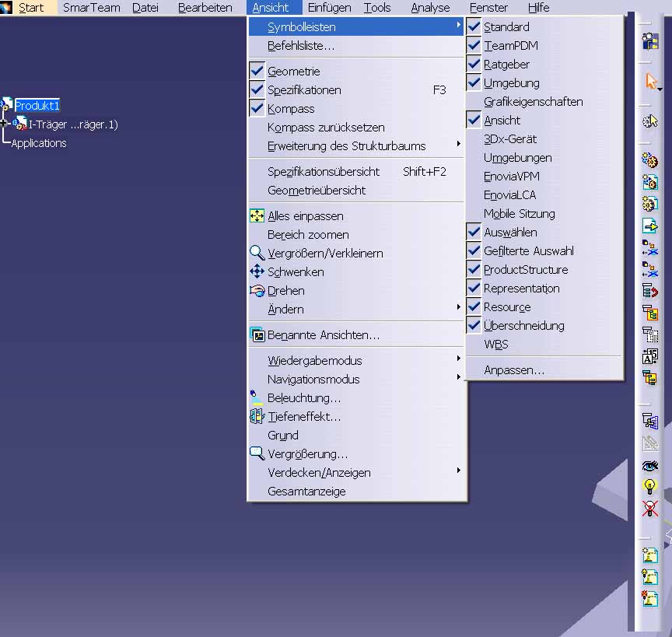The height and width of the screenshot is (637, 672).
Task: Open Spezifikationsübersicht
Action: 356,171
